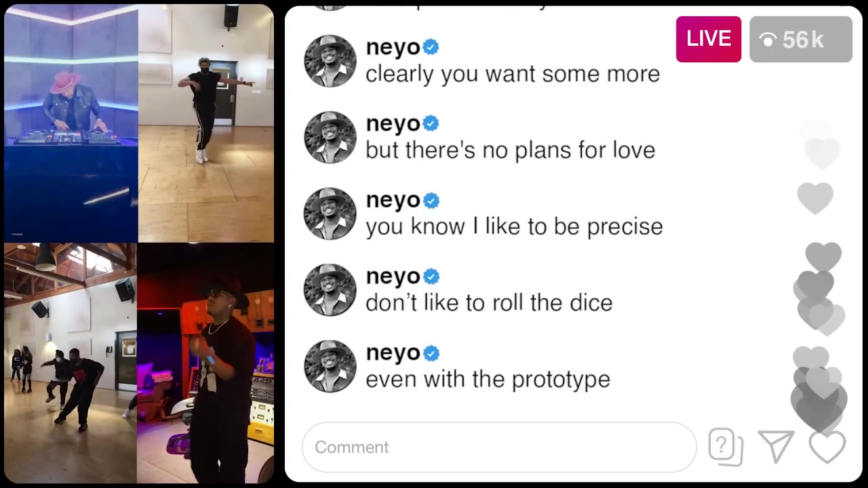Click verified badge above "you know I like to be precise"
The height and width of the screenshot is (488, 868).
(431, 201)
